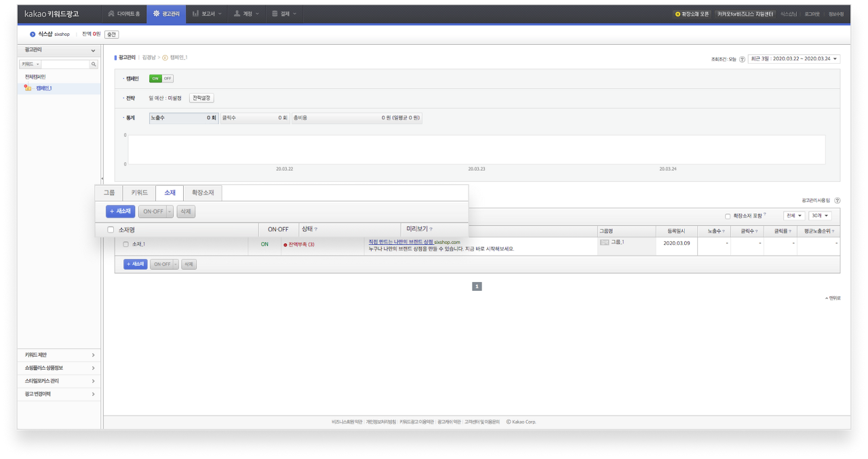Open 카카오for비즈니스 지원센터 link
868x459 pixels.
[x=745, y=14]
